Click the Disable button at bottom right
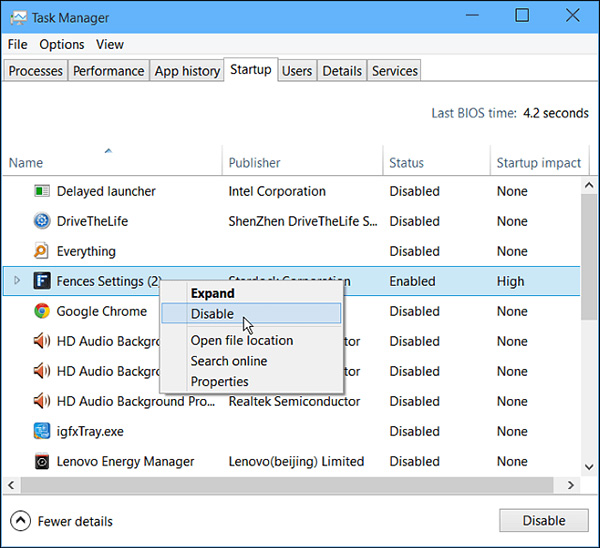 544,520
